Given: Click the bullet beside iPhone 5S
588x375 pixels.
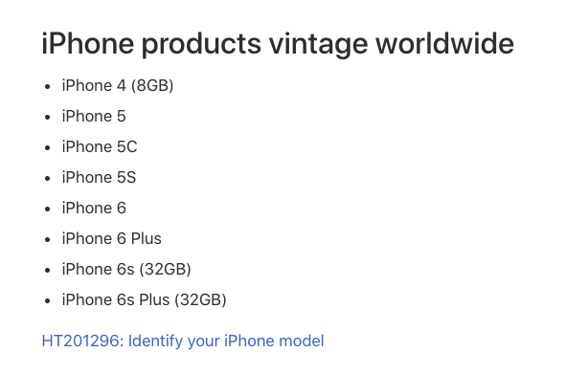Looking at the screenshot, I should pyautogui.click(x=47, y=179).
